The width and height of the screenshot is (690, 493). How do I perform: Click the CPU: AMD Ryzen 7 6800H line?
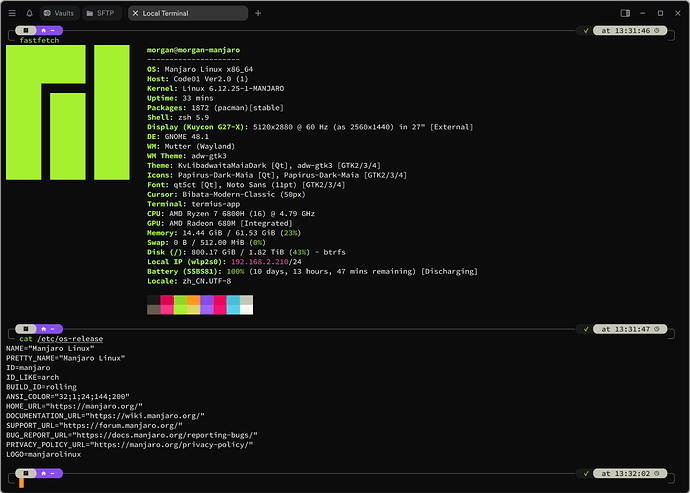coord(231,214)
